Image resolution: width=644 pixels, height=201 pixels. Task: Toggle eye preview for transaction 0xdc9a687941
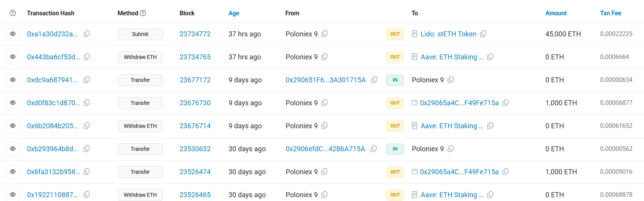tap(13, 80)
